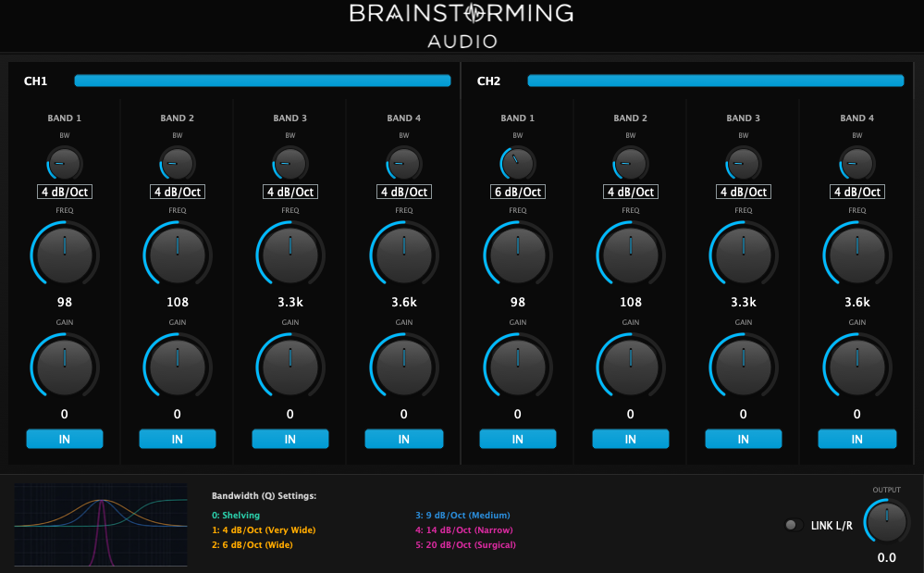This screenshot has width=924, height=573.
Task: Click '5: 20 dB/Oct (Surgical)' legend entry
Action: [465, 544]
